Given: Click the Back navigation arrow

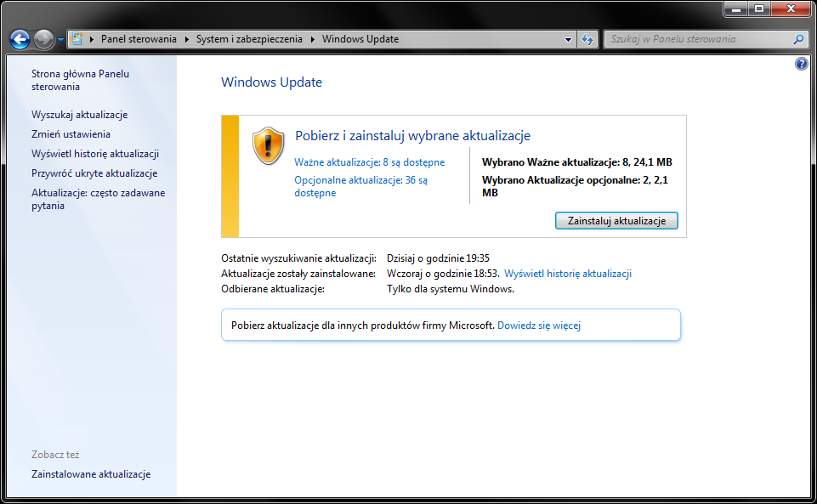Looking at the screenshot, I should click(20, 39).
